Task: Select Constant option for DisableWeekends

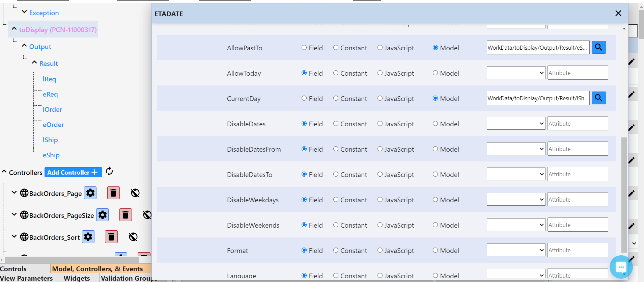Action: 336,225
